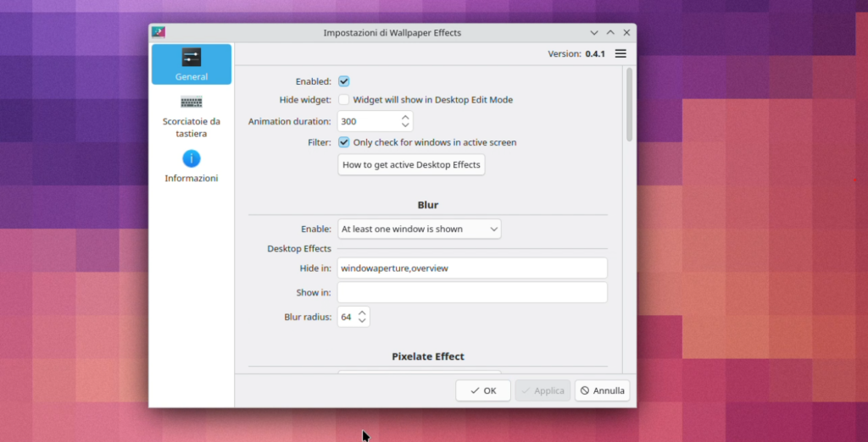Open the General settings page
The width and height of the screenshot is (868, 442).
coord(192,64)
